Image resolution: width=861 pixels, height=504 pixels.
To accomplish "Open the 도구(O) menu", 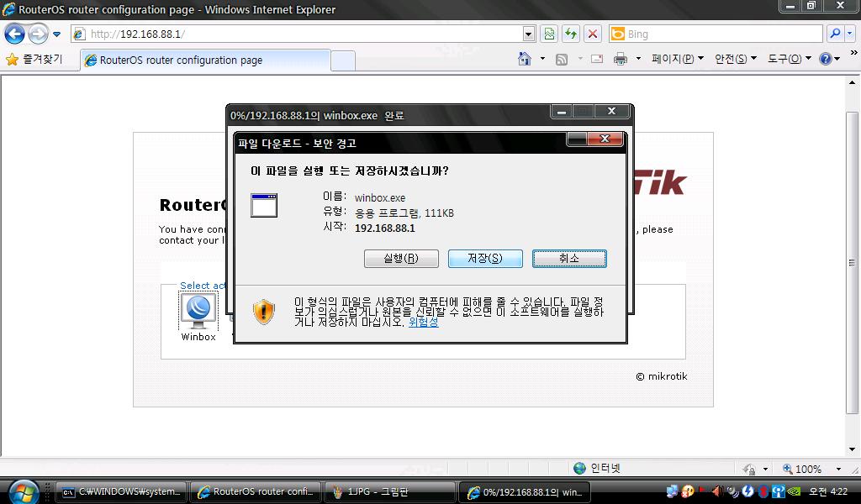I will pos(789,59).
